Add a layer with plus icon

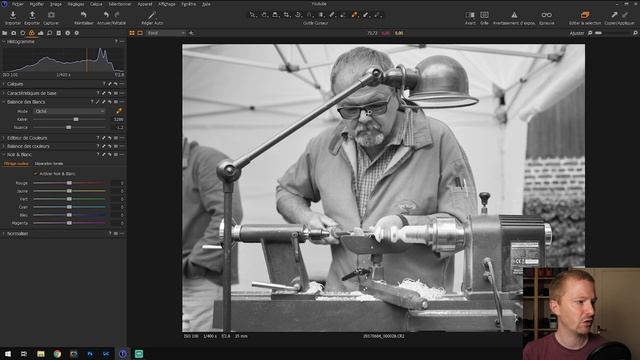tap(191, 33)
